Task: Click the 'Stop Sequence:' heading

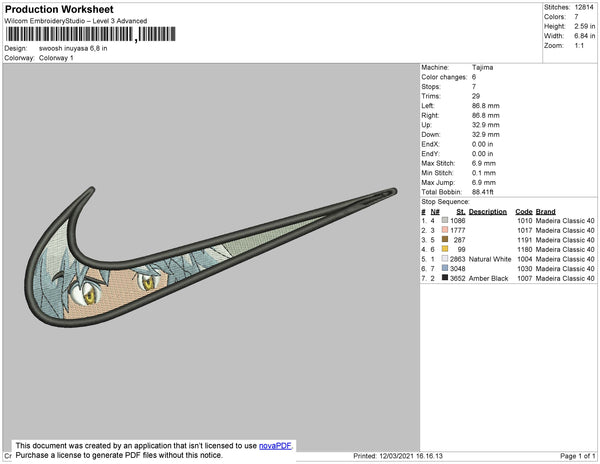Action: tap(445, 202)
